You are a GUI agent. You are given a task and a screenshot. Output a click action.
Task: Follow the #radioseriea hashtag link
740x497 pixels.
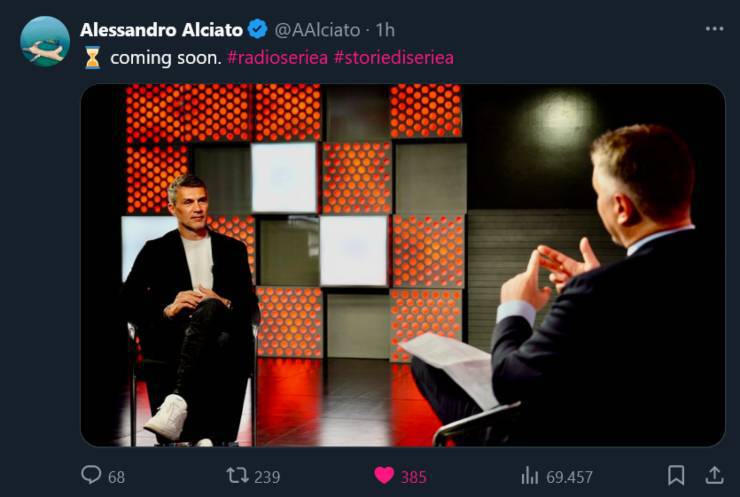point(277,58)
